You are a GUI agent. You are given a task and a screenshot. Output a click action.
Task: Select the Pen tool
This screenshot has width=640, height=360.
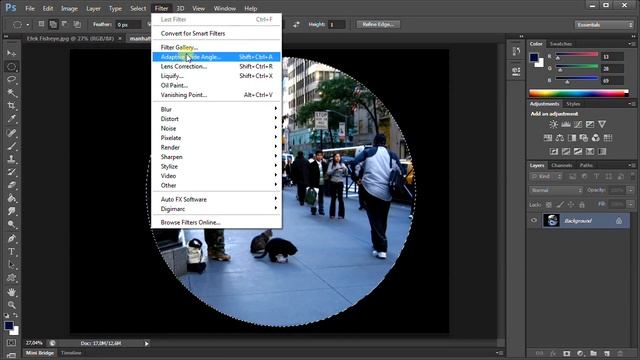[x=11, y=238]
